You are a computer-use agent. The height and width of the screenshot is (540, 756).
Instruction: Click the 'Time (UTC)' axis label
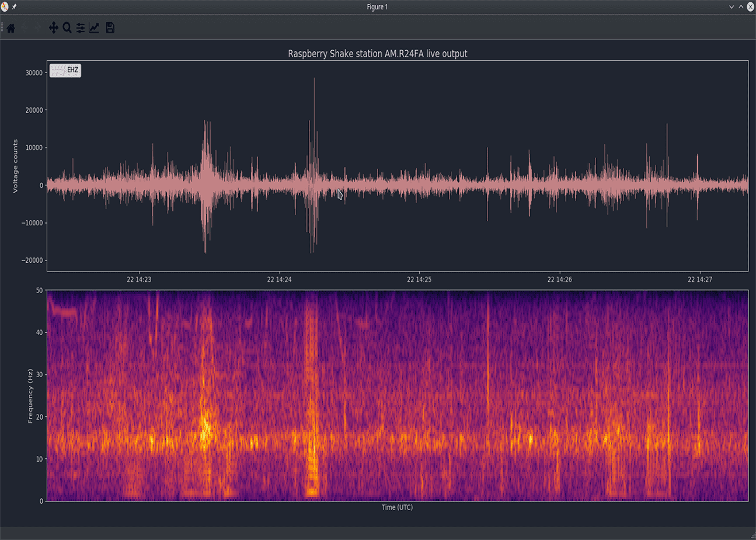397,507
